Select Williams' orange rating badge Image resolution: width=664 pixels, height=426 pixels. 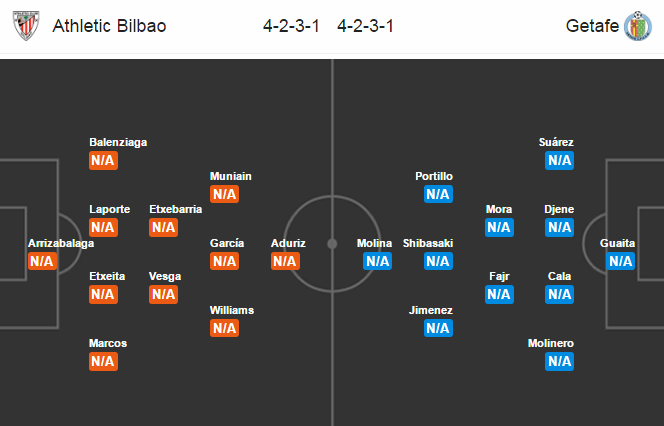click(224, 328)
